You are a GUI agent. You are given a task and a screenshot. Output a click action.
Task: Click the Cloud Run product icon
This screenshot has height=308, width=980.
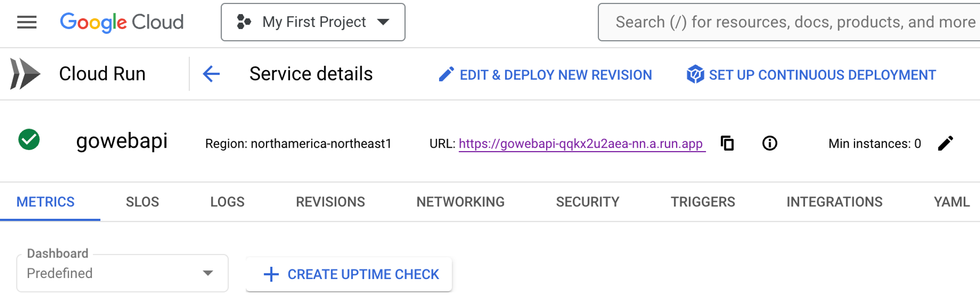tap(25, 74)
